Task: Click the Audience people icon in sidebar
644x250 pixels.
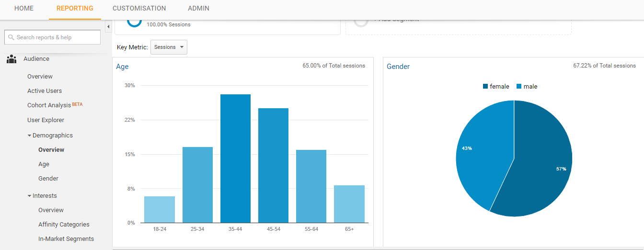Action: pos(11,59)
